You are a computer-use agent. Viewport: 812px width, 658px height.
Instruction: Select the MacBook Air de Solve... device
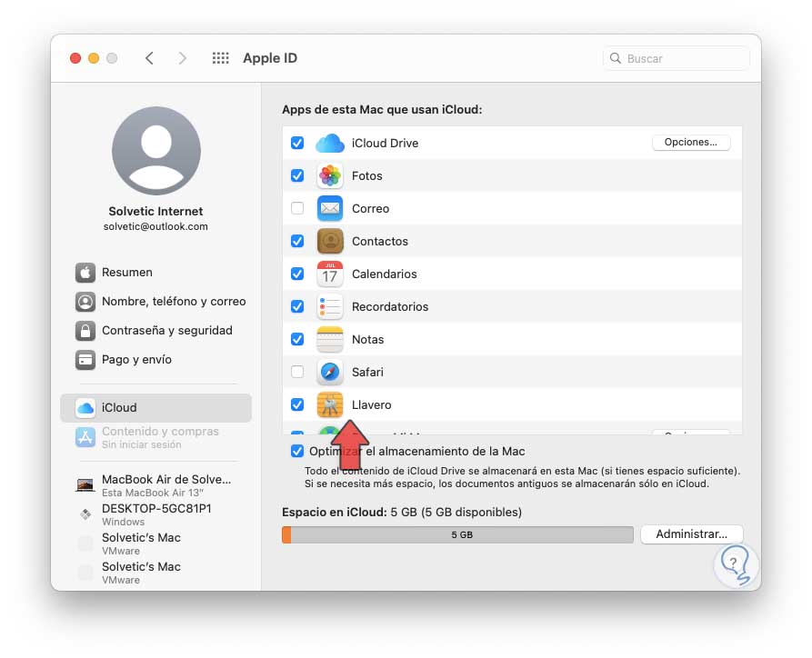click(x=155, y=485)
